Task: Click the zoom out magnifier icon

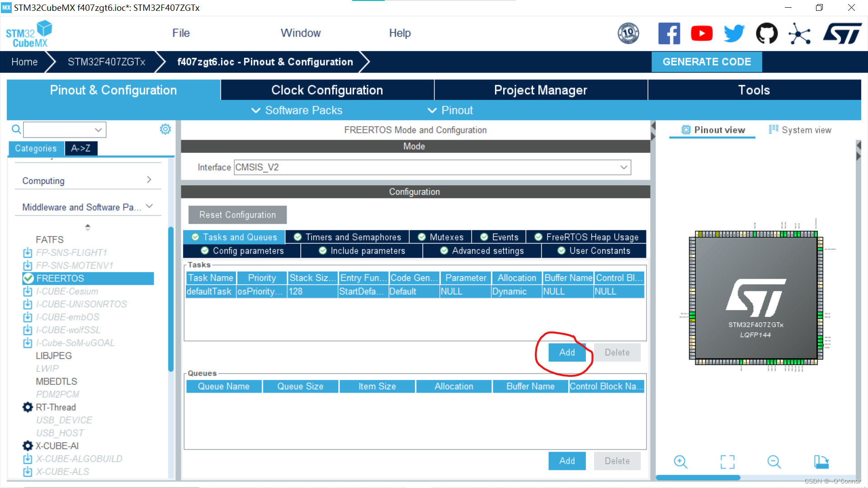Action: coord(774,461)
